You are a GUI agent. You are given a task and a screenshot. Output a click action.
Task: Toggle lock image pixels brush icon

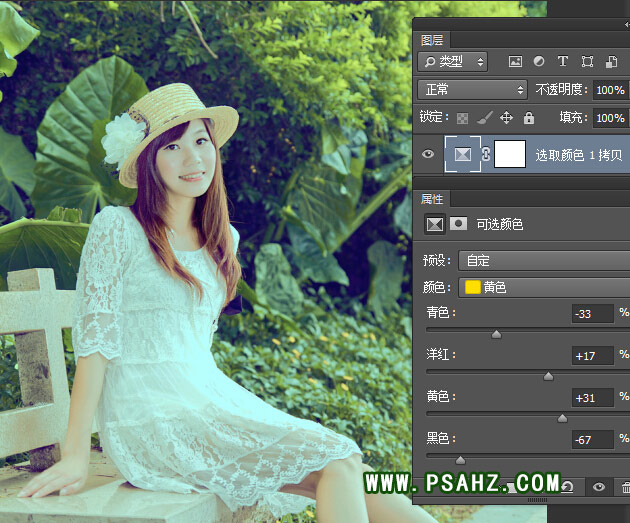[x=484, y=117]
